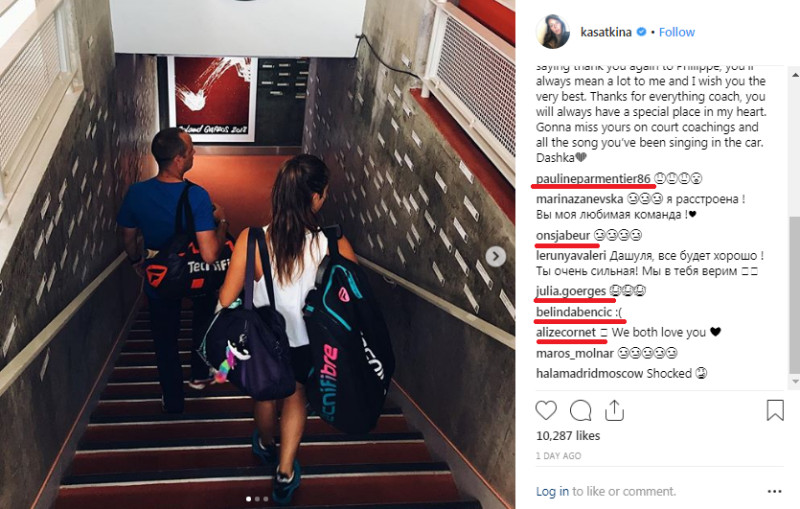The width and height of the screenshot is (800, 509).
Task: Like the post with the heart icon
Action: (546, 411)
